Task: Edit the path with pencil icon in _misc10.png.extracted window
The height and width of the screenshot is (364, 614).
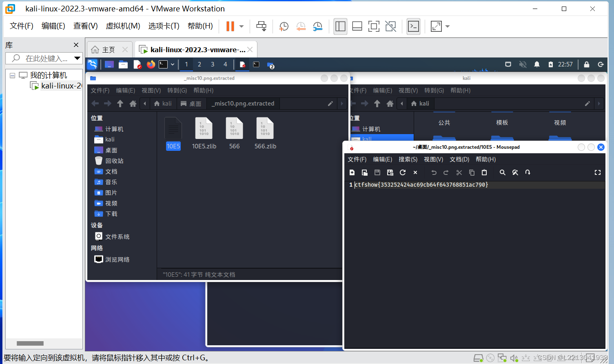Action: point(330,104)
